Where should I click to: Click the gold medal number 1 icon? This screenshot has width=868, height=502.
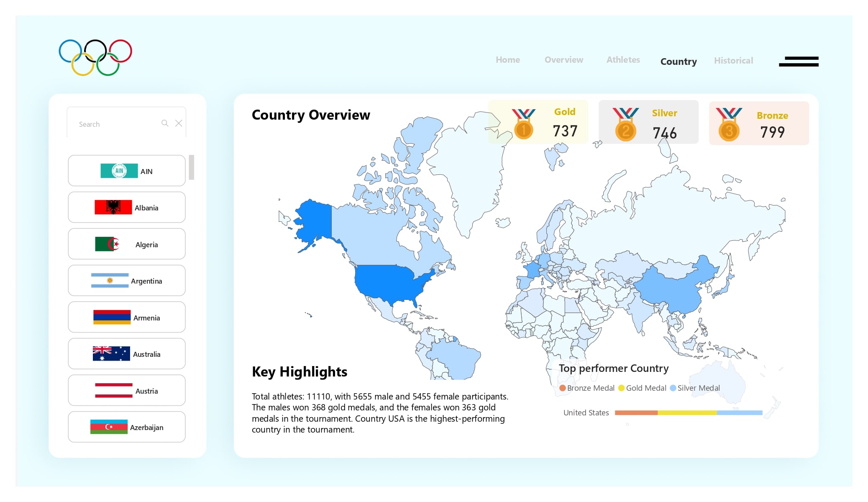(x=523, y=125)
